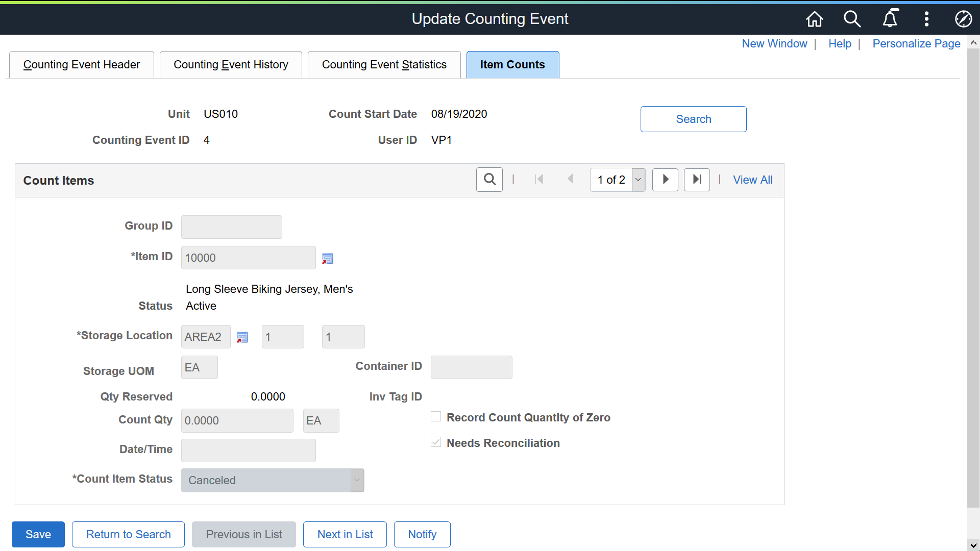Screen dimensions: 980x551
Task: Switch to Counting Event Header tab
Action: pos(82,65)
